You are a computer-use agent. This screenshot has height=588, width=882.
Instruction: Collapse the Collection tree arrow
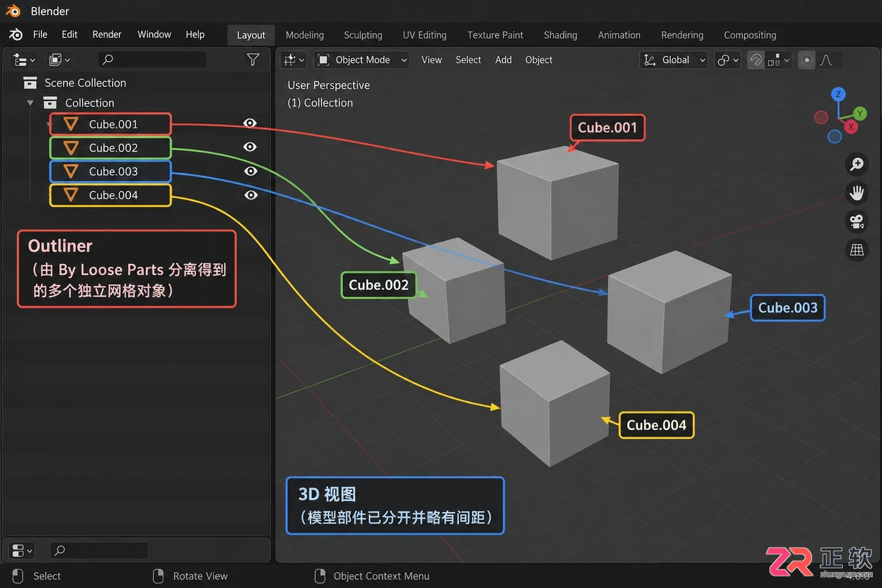pyautogui.click(x=30, y=103)
